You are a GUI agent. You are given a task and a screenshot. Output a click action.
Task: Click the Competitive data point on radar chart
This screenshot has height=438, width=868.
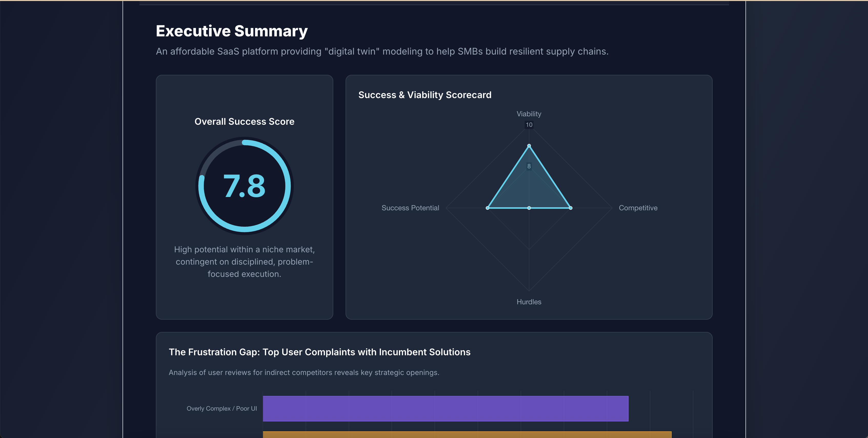click(x=570, y=208)
